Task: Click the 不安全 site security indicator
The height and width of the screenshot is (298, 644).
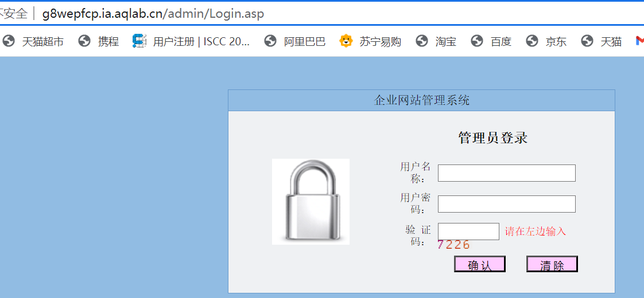Action: tap(14, 14)
